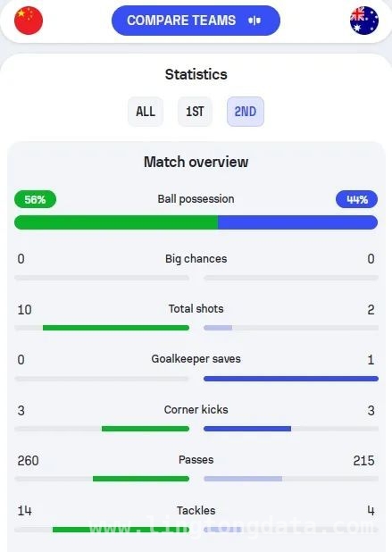Click the Corner kicks label
This screenshot has width=392, height=552.
click(x=196, y=409)
